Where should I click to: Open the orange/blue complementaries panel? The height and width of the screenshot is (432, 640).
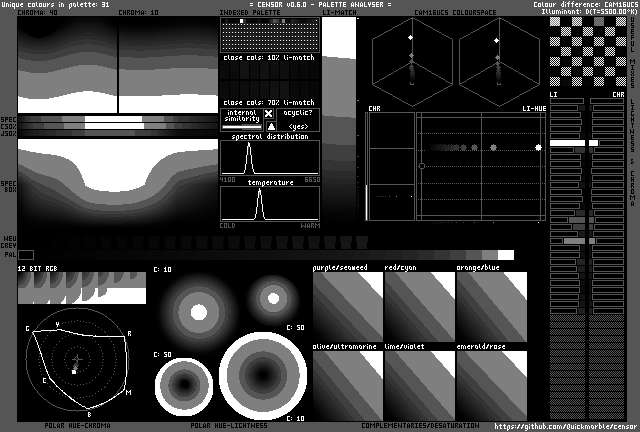coord(492,307)
